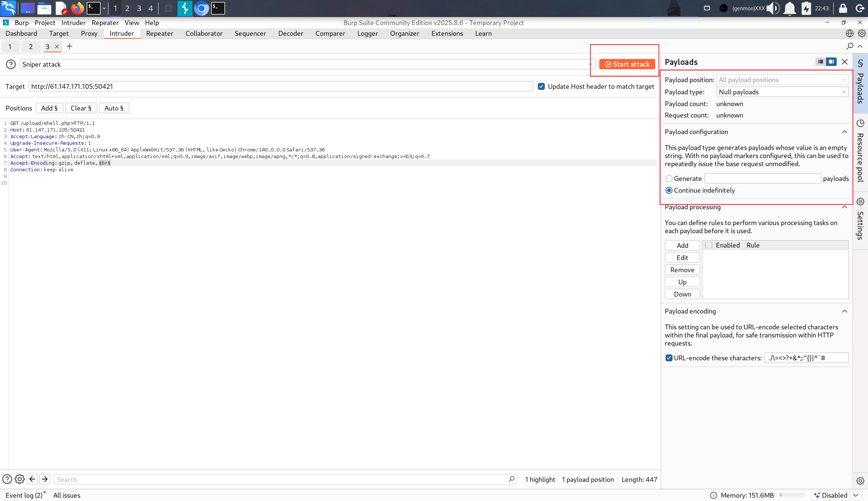
Task: Collapse the Payload configuration section
Action: point(844,132)
